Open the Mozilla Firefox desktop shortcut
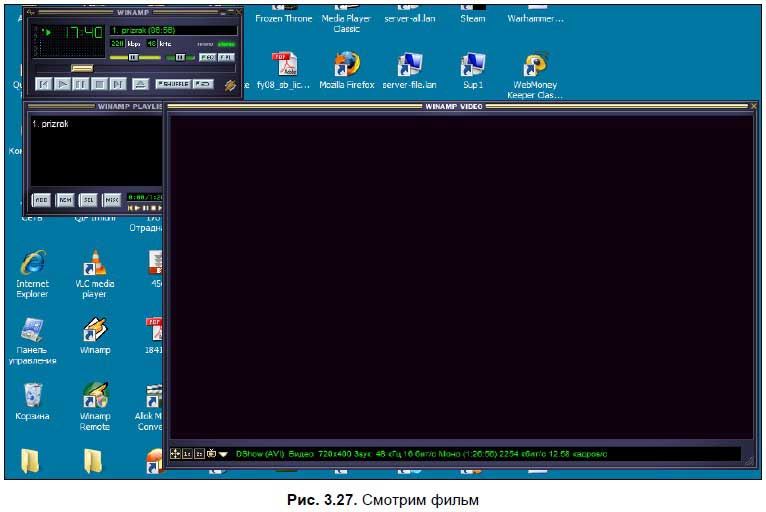 (346, 65)
